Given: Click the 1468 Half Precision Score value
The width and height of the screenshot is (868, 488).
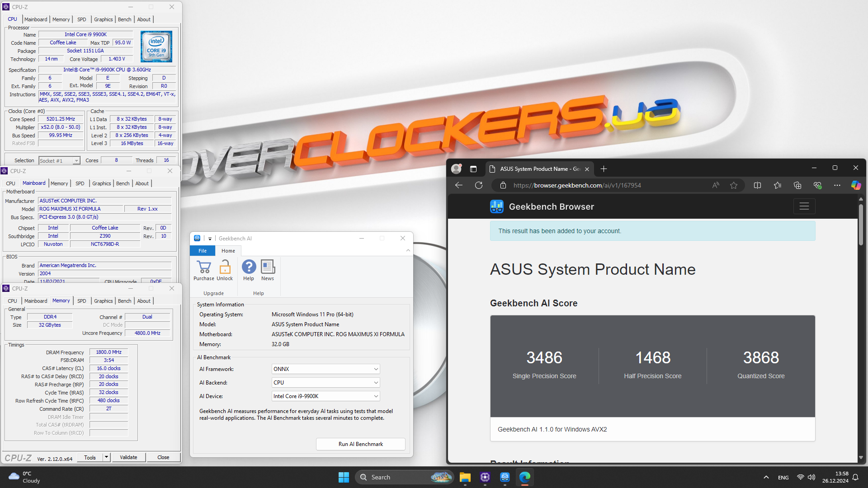Looking at the screenshot, I should [653, 358].
